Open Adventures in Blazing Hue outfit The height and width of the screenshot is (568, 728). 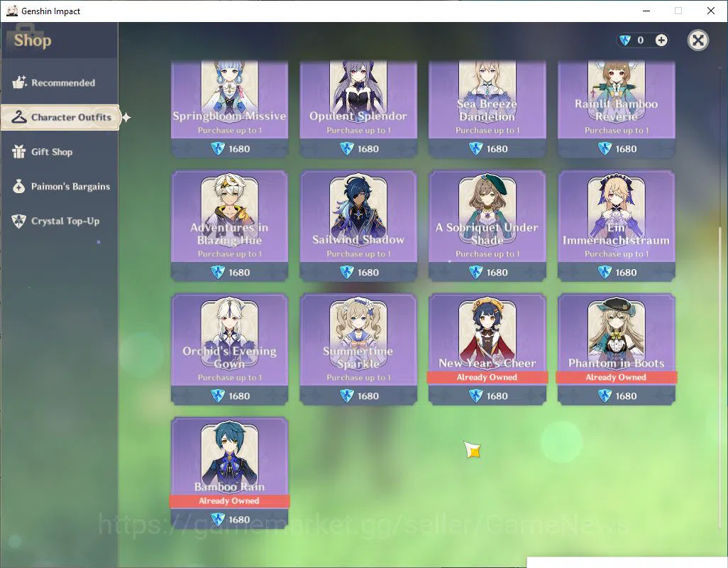pos(229,226)
